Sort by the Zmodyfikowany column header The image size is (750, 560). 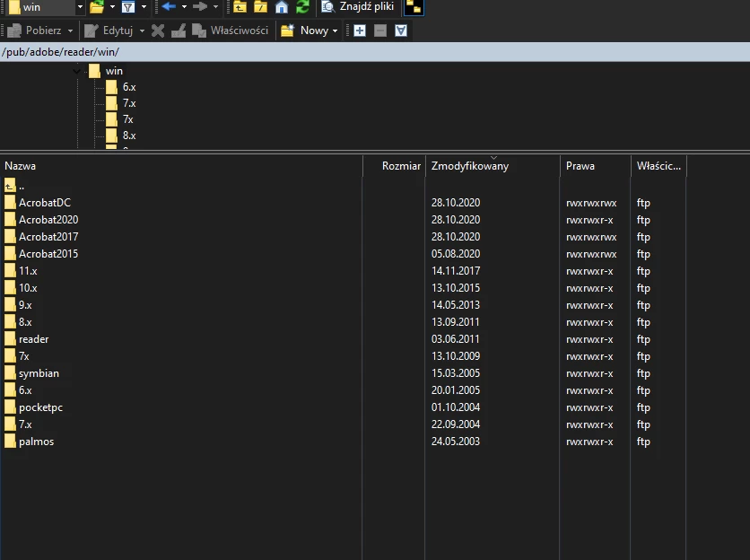493,166
